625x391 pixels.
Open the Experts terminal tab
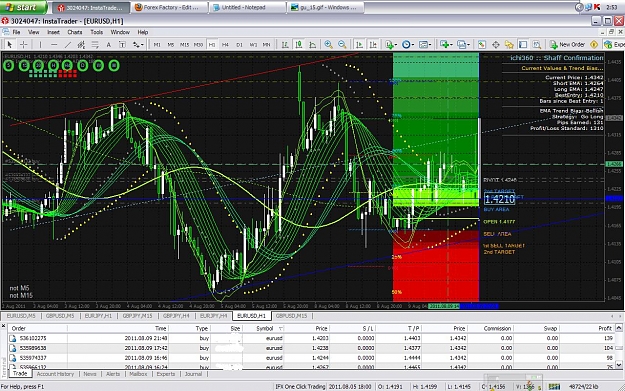pos(165,374)
